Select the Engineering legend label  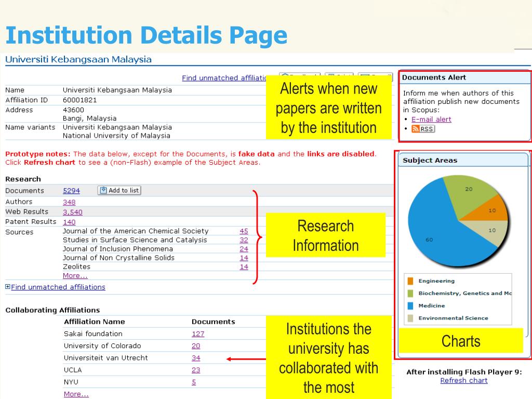tap(436, 281)
